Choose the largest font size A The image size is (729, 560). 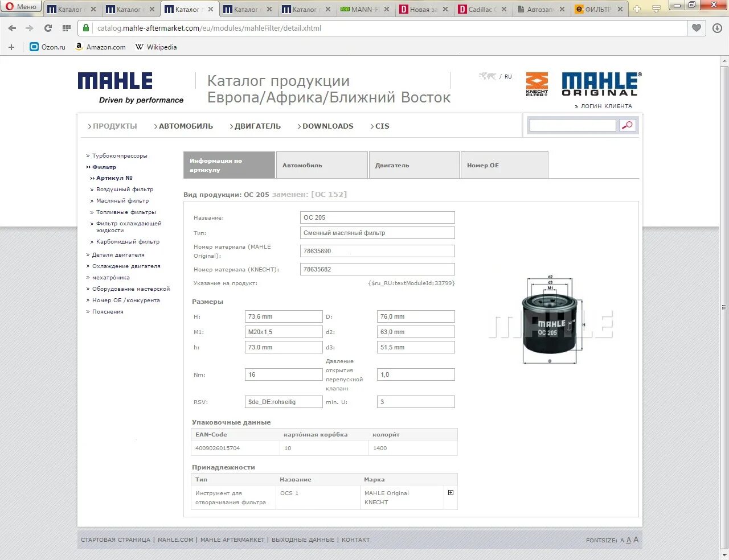(x=636, y=540)
